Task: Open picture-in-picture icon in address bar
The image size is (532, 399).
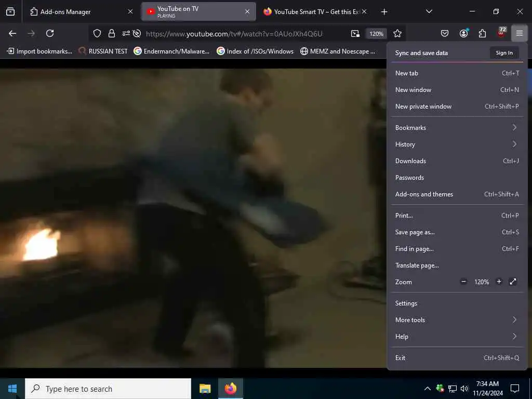Action: tap(355, 33)
